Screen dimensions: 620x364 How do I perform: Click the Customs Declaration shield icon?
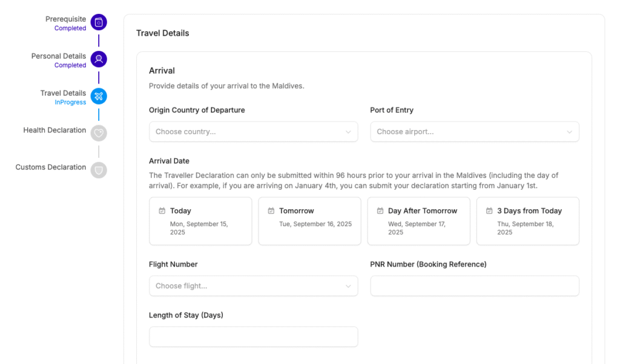click(x=99, y=170)
